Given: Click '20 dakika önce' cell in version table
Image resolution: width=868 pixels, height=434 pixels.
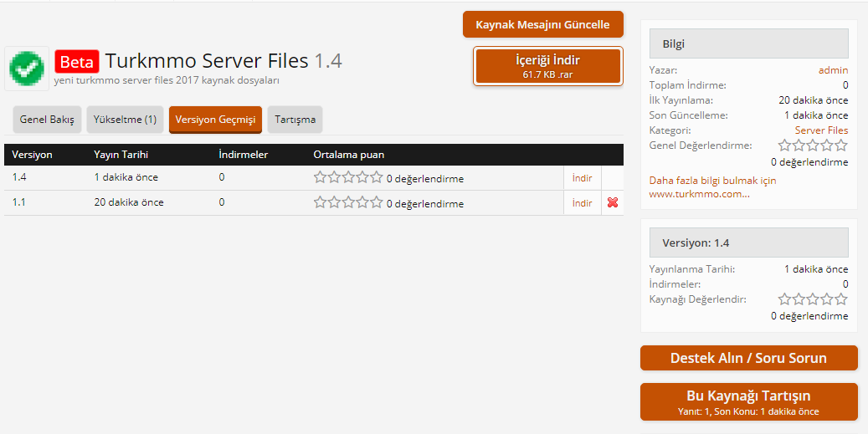Looking at the screenshot, I should (129, 202).
